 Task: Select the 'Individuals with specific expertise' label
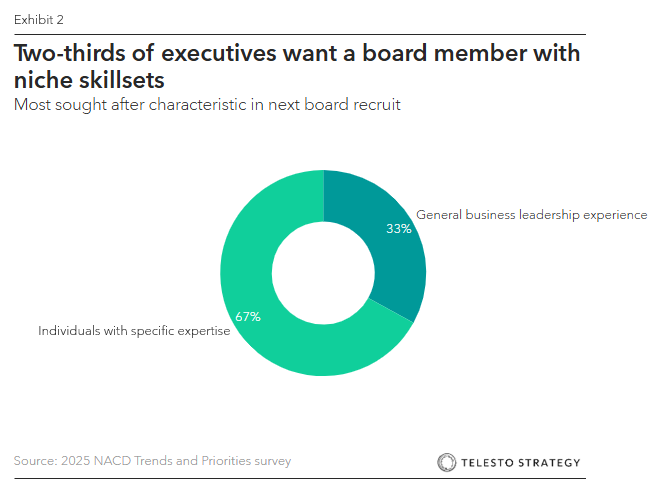click(x=134, y=330)
